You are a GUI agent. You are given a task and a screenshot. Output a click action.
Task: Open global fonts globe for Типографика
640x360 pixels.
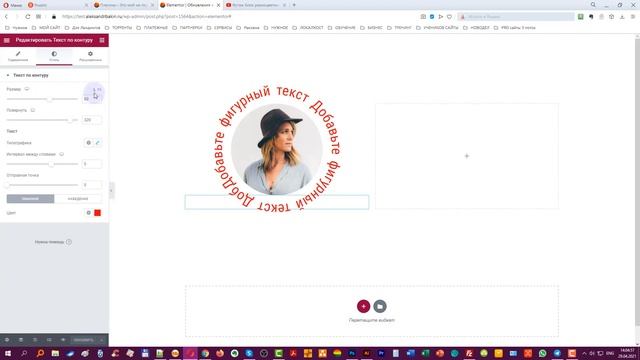89,143
